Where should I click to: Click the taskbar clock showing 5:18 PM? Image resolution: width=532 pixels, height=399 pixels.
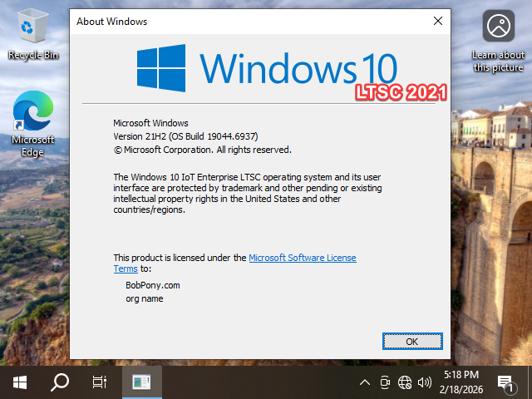point(461,375)
